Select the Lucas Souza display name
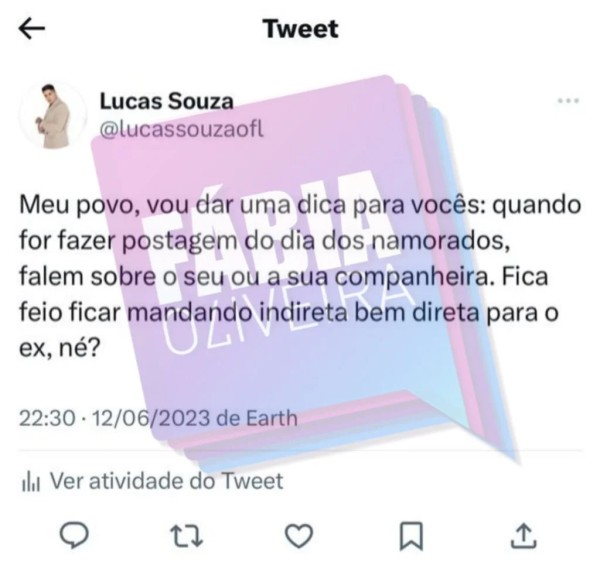The image size is (600, 579). 166,101
